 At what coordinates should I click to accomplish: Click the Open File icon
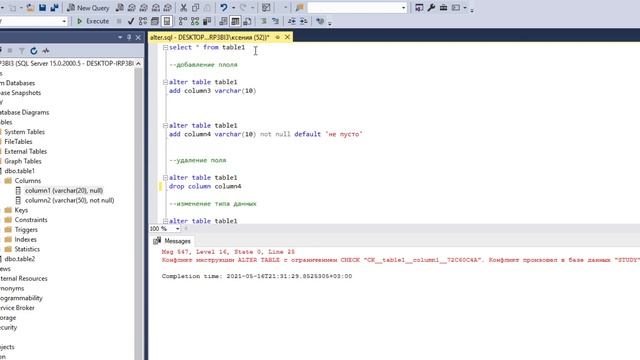click(30, 8)
